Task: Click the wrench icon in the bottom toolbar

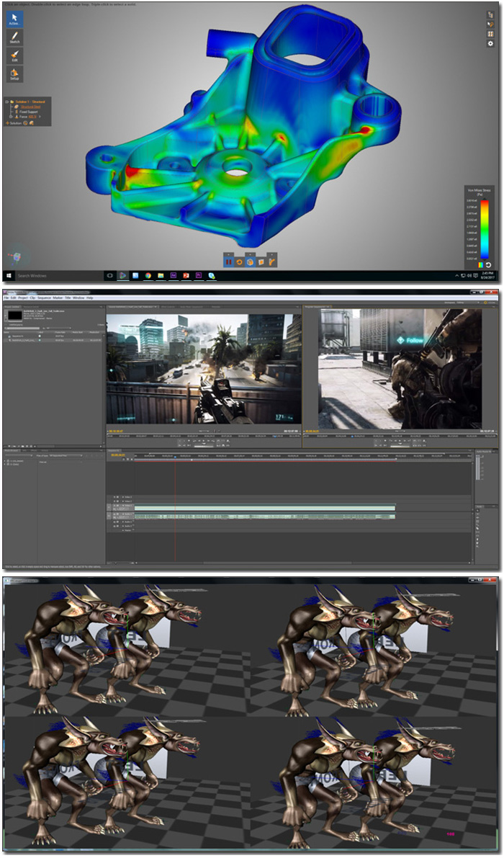Action: 271,262
